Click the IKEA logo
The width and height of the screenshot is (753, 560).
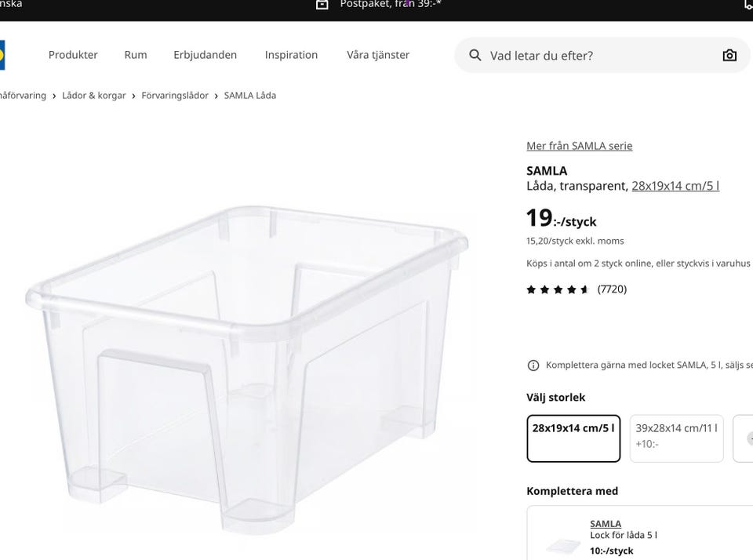click(x=2, y=55)
